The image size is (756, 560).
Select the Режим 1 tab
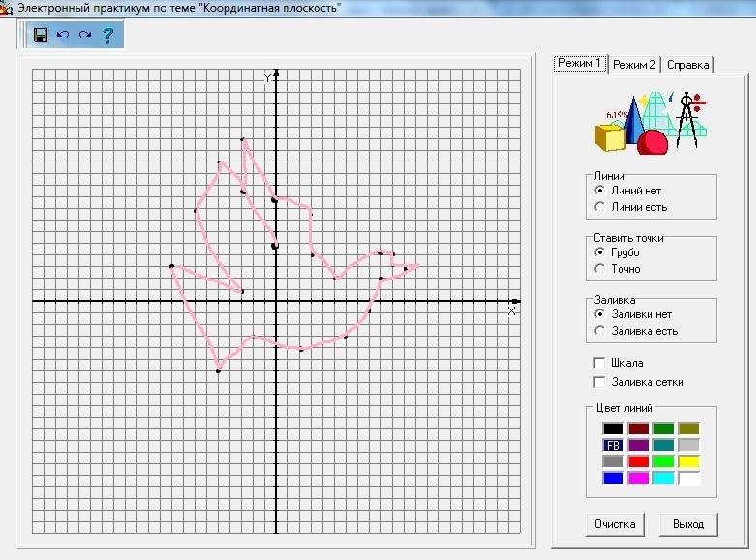[x=579, y=64]
